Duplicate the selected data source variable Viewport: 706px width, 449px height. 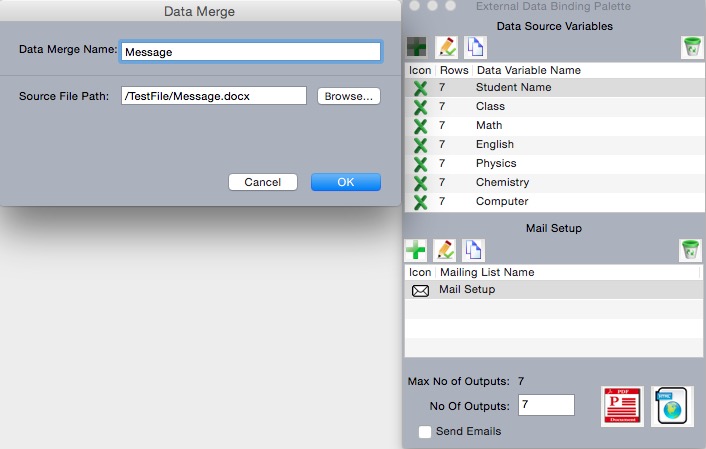tap(475, 47)
